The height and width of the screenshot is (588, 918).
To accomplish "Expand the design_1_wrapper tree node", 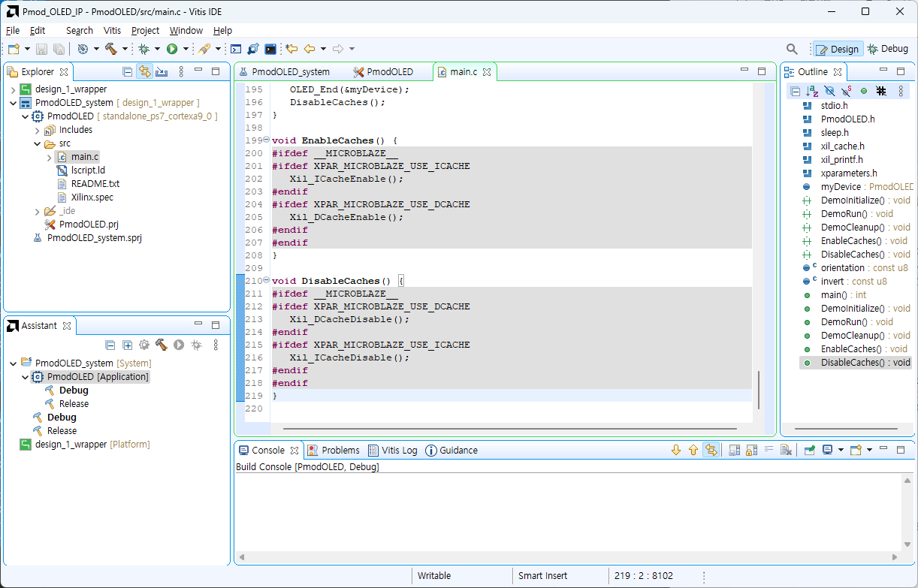I will [x=13, y=89].
